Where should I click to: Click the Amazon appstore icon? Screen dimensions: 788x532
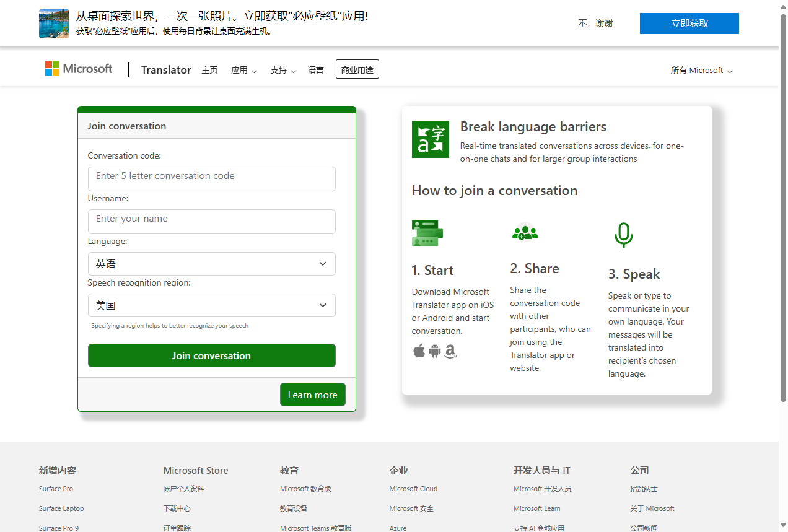[450, 351]
